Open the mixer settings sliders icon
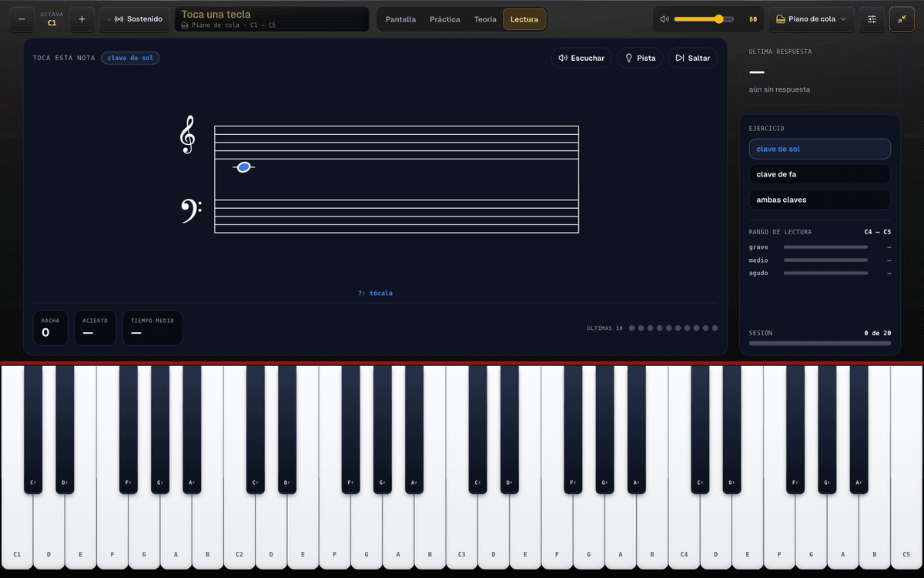 [x=872, y=19]
